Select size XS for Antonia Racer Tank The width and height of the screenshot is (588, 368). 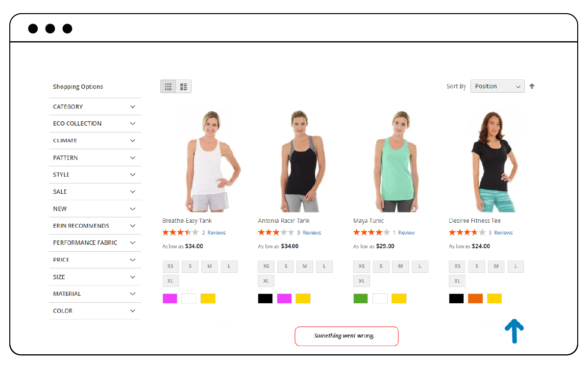[x=266, y=266]
